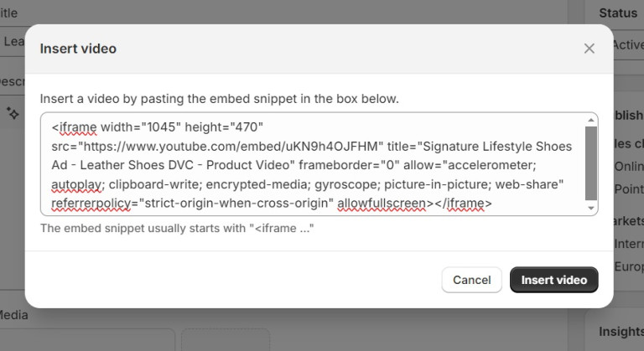Click the snippet box scroll-down arrow
The width and height of the screenshot is (644, 351).
590,208
